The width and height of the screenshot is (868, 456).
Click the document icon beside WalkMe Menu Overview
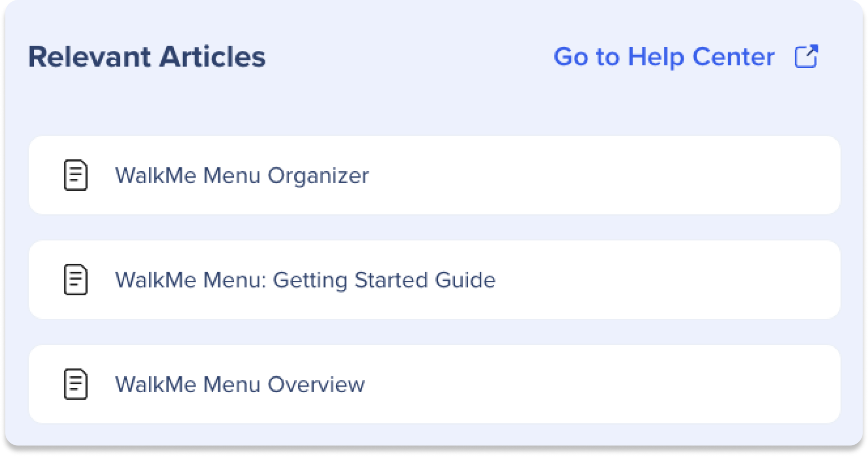75,384
